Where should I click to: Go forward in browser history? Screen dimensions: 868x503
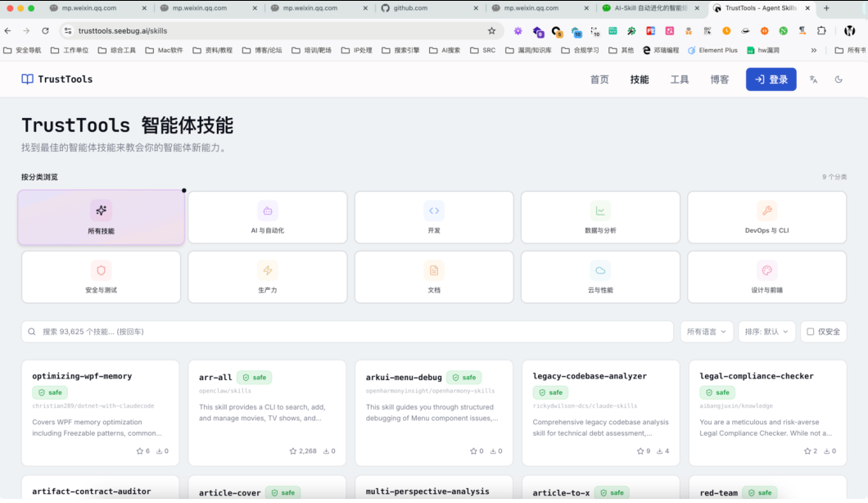click(26, 31)
